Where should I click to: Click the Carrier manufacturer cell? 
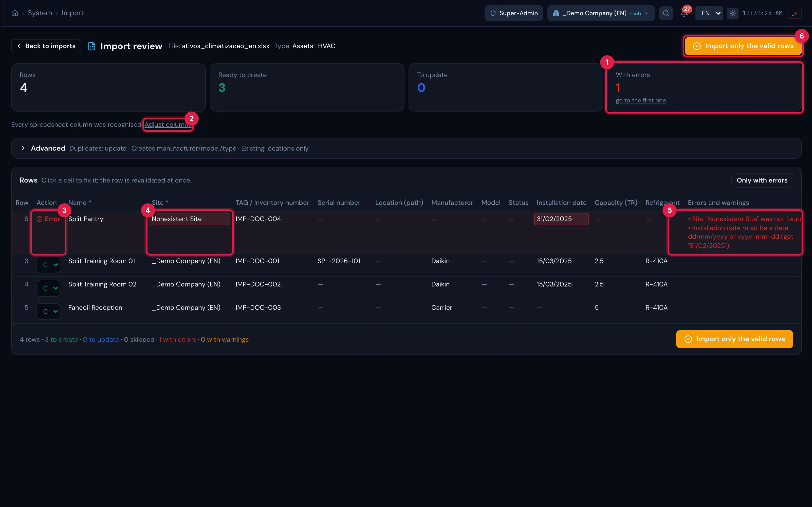click(442, 308)
